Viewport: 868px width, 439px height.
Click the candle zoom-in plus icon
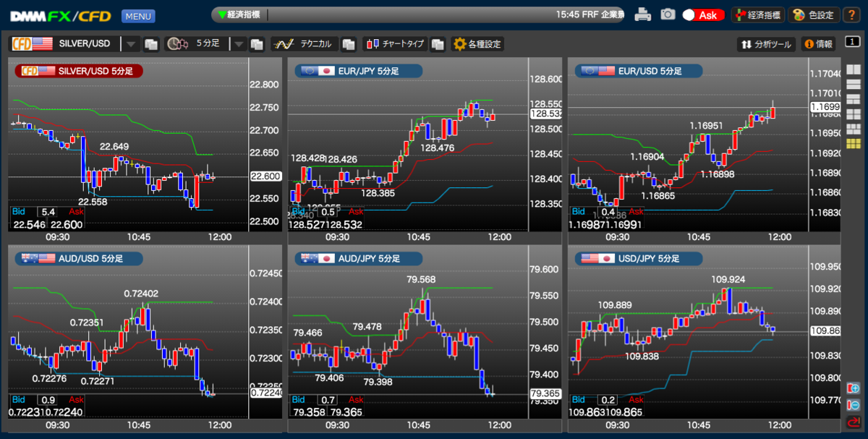tap(853, 388)
